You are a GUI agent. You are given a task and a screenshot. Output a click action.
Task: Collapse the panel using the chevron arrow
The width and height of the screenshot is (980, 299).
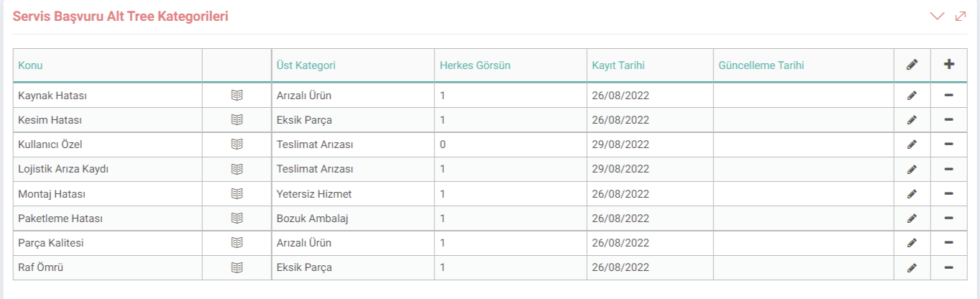pos(936,16)
